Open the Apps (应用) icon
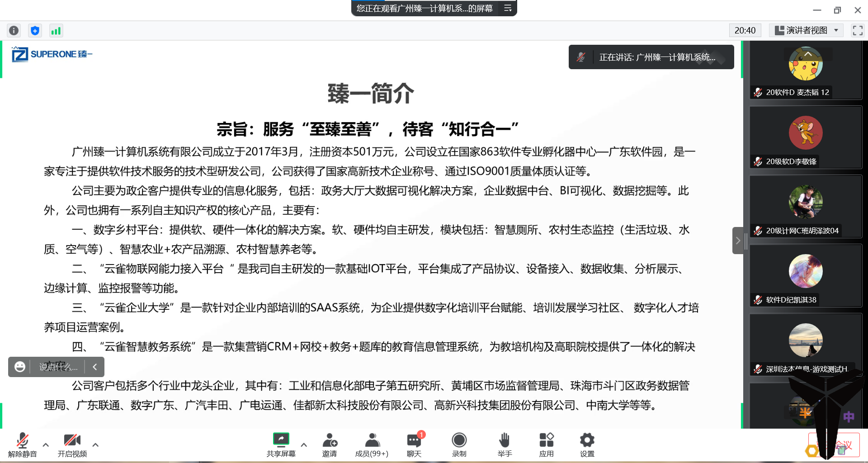 [x=546, y=444]
